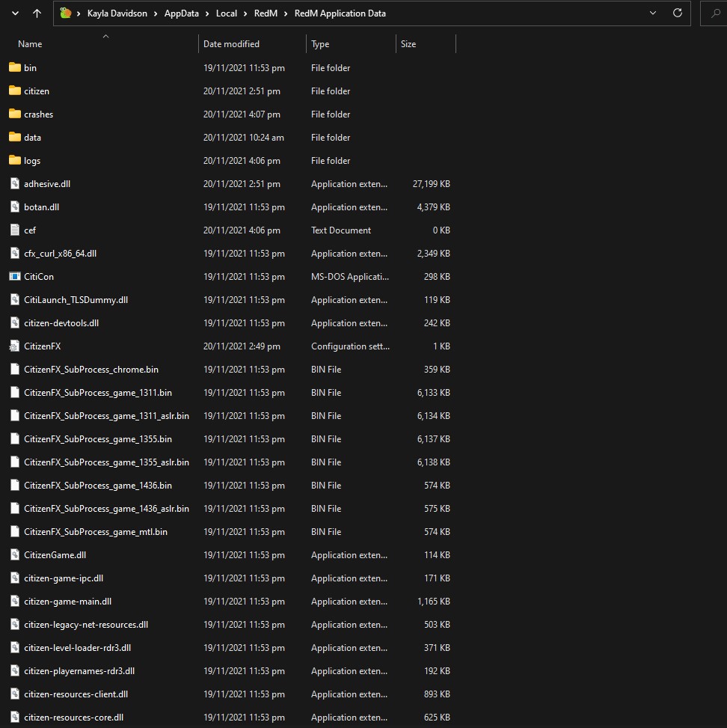This screenshot has width=727, height=728.
Task: Select CitizenFX_SubProcess_game_1436.bin file name
Action: [x=98, y=486]
